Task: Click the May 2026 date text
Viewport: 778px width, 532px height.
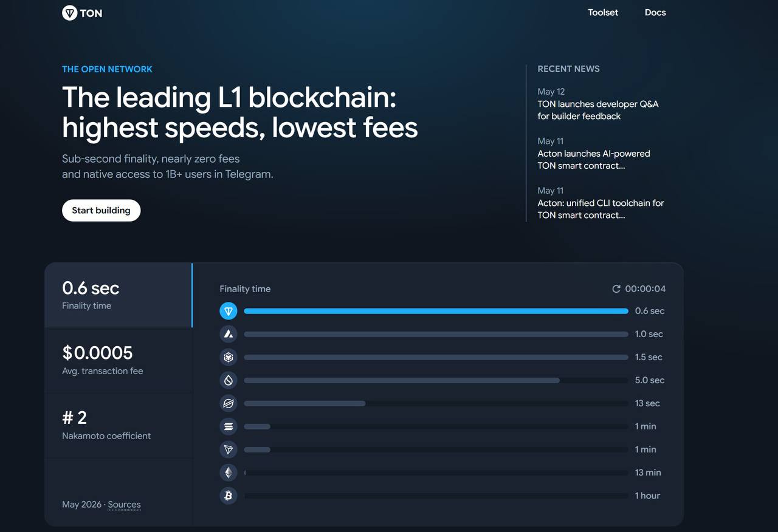Action: (81, 505)
